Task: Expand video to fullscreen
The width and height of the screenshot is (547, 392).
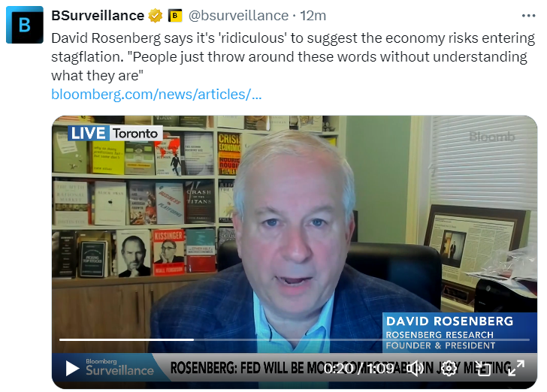Action: click(516, 368)
